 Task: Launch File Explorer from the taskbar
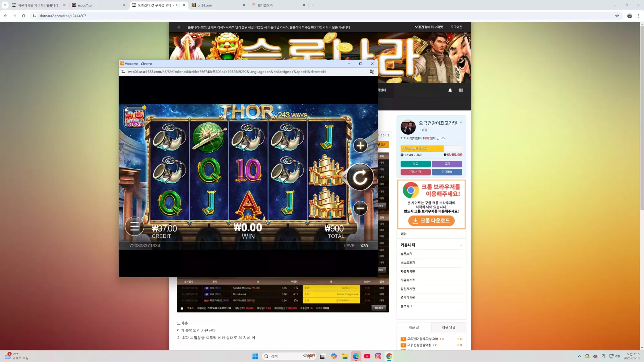[x=345, y=356]
